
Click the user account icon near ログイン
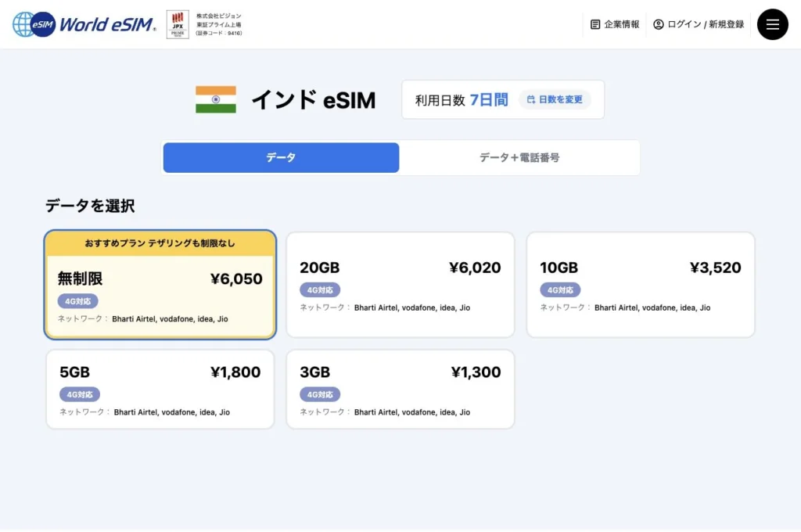(659, 24)
